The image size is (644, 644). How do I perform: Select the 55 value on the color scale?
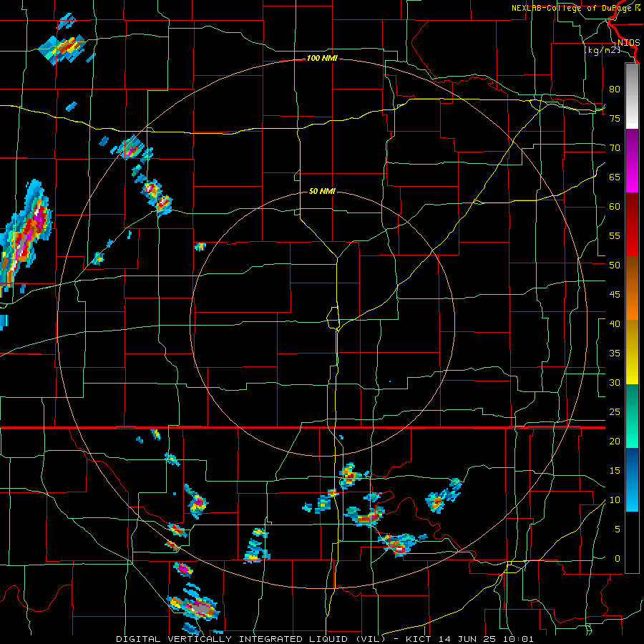(615, 235)
